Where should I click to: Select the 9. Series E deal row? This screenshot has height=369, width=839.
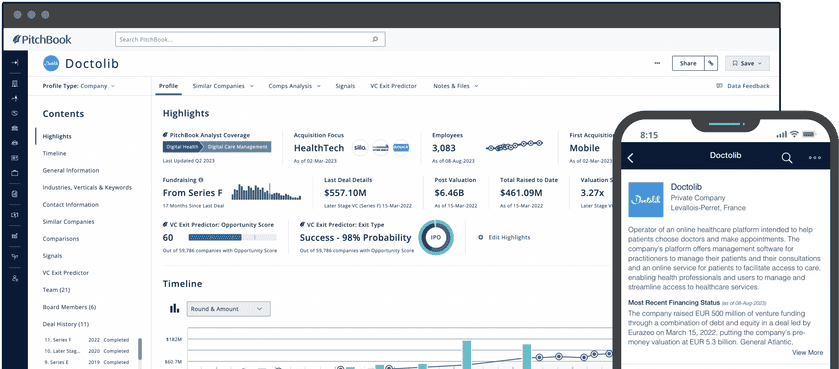click(x=87, y=363)
